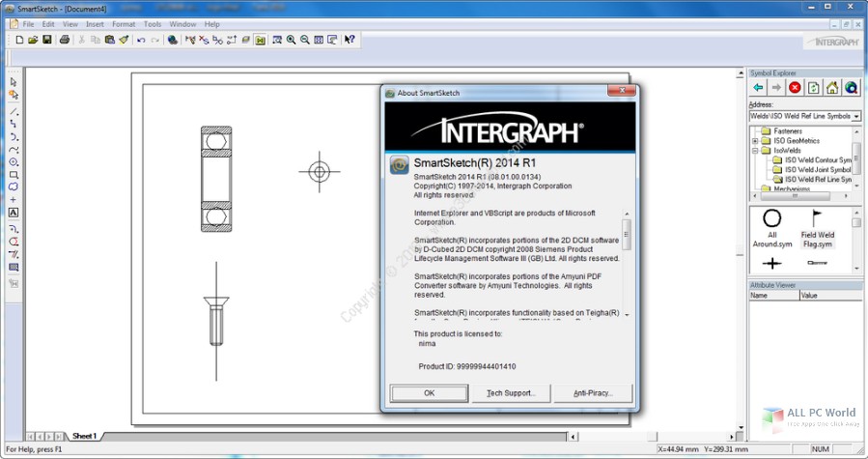Stop loading in Symbol Explorer

click(795, 88)
